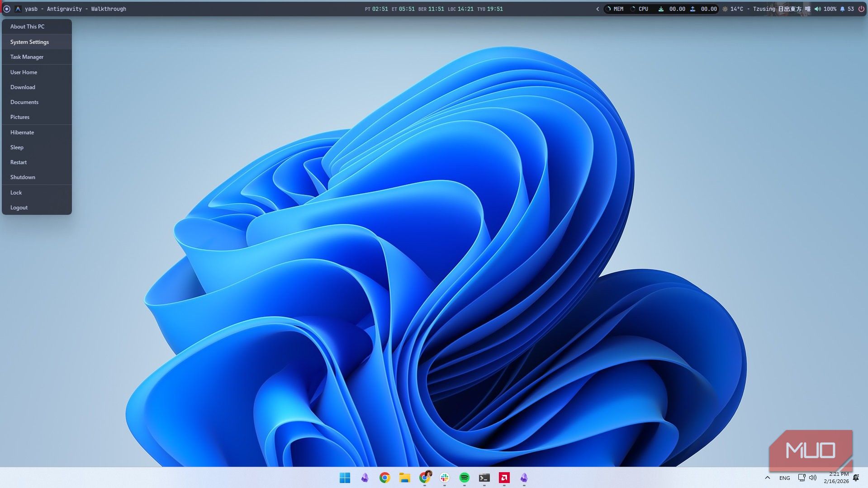Open Chrome with the profile picture badge

[x=424, y=478]
